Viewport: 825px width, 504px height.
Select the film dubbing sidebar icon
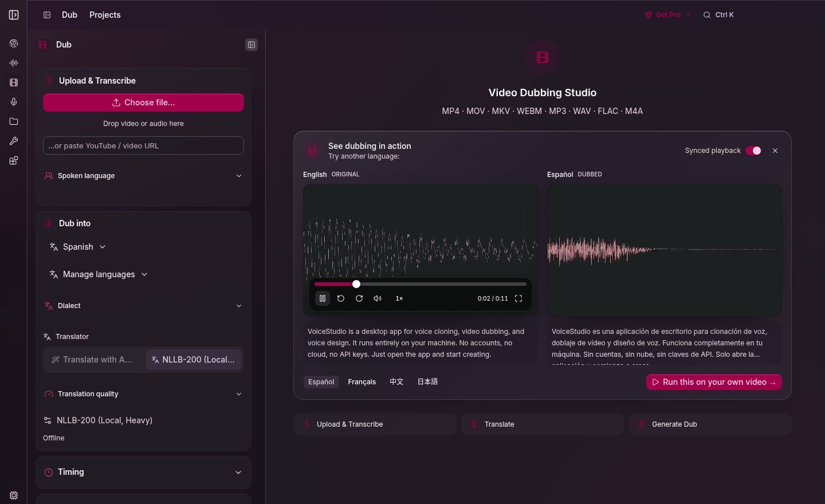coord(14,82)
